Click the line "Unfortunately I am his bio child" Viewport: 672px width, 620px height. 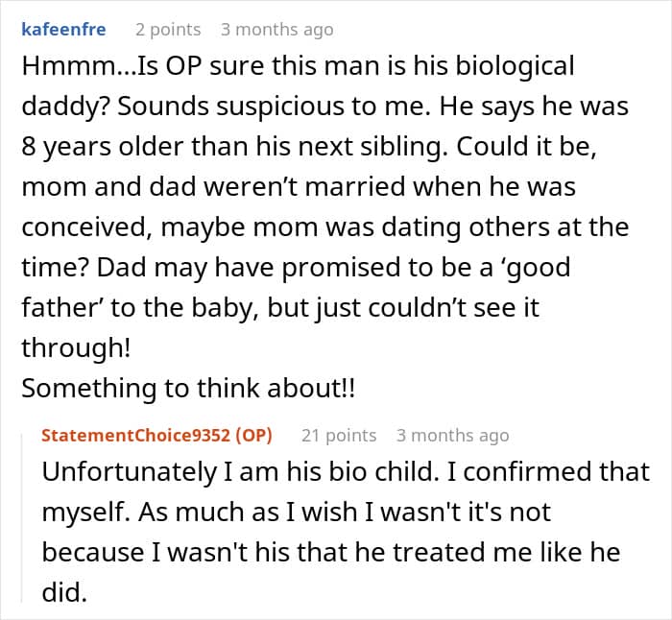pos(346,472)
